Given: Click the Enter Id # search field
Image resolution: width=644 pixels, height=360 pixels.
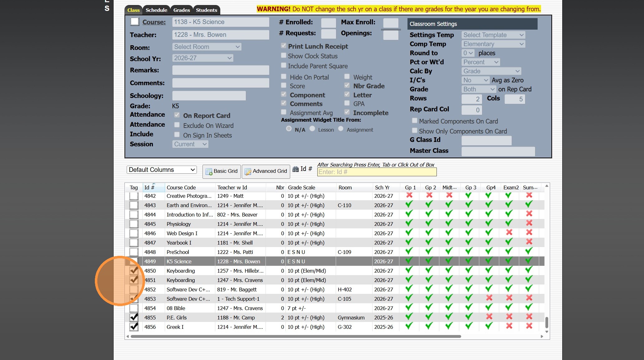Looking at the screenshot, I should pos(377,172).
